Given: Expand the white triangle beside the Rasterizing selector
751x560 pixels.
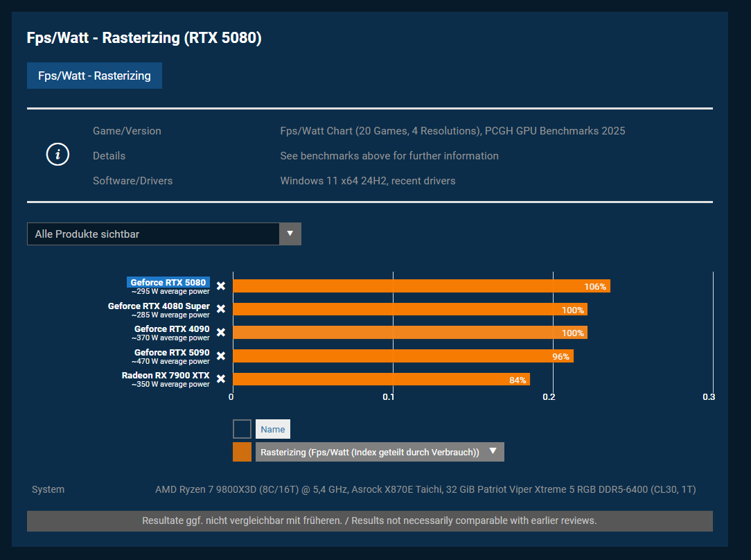Looking at the screenshot, I should click(x=493, y=451).
